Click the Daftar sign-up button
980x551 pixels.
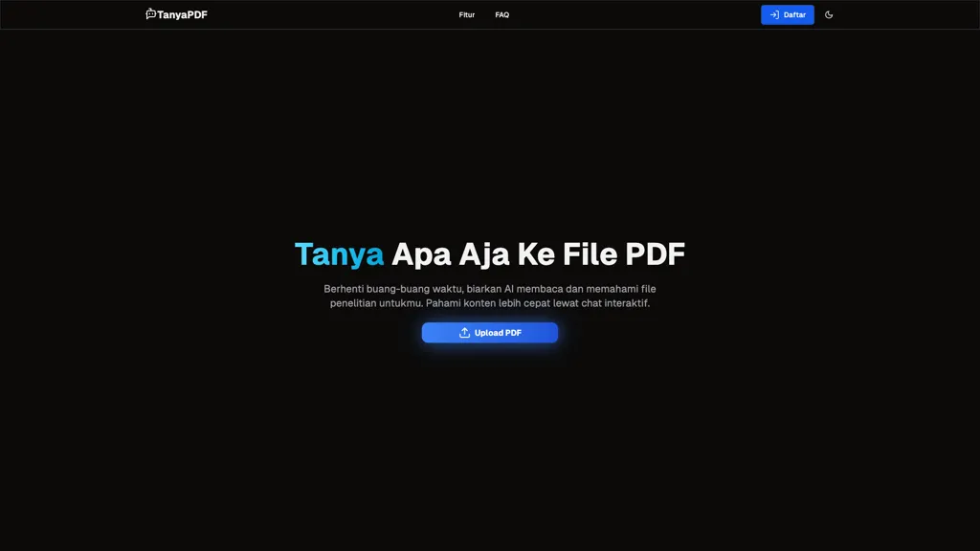(787, 15)
